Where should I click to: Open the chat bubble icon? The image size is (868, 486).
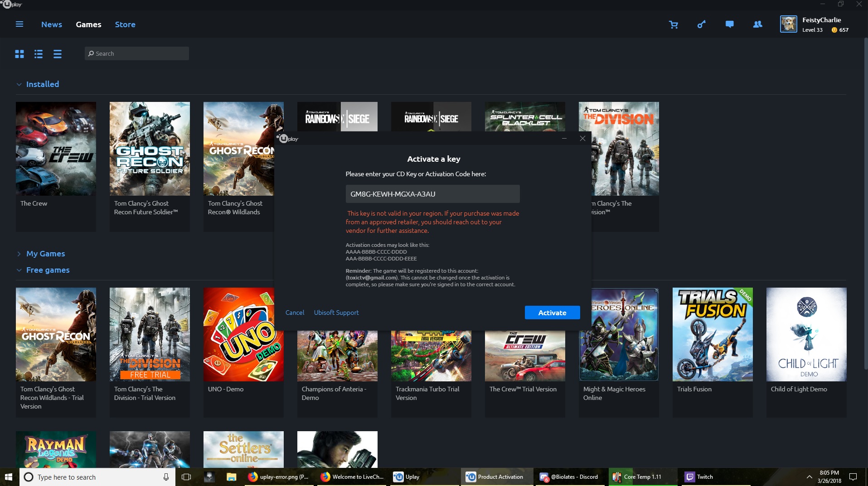tap(729, 24)
